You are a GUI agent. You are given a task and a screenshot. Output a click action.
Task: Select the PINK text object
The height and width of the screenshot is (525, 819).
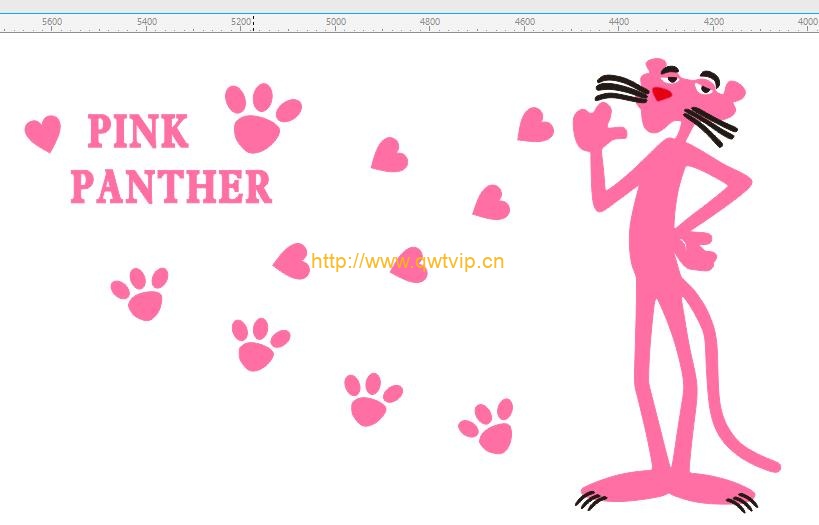(138, 131)
